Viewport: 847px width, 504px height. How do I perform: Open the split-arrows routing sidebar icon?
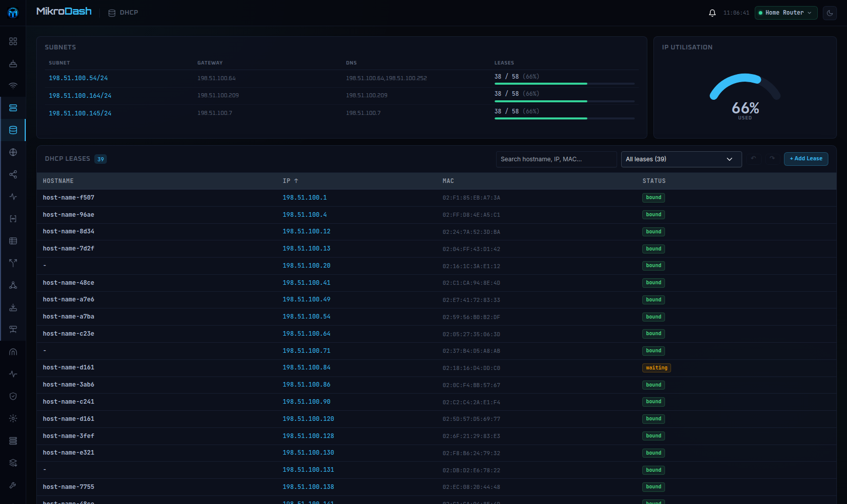click(x=13, y=263)
